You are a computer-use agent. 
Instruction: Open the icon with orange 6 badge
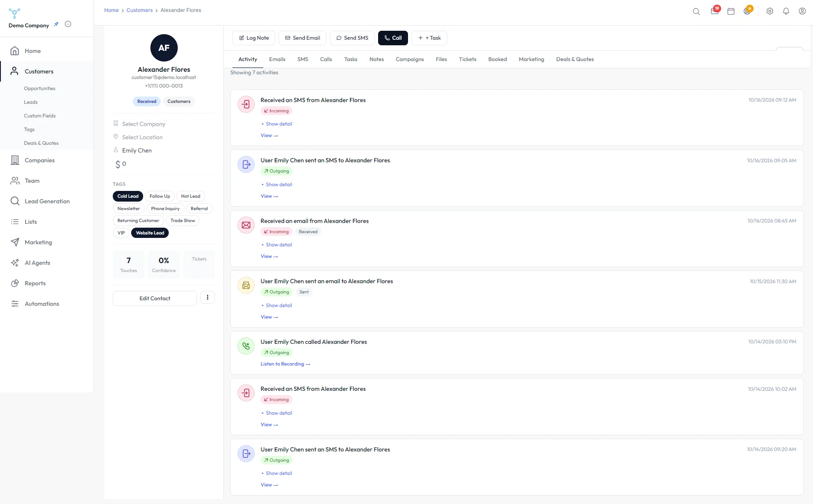pyautogui.click(x=748, y=11)
